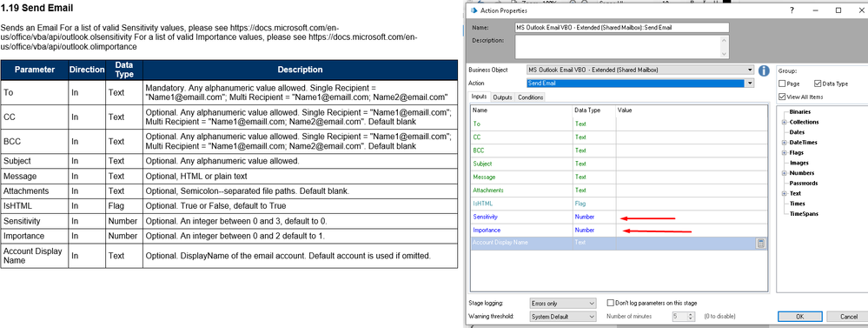Click the Account Display Name row in inputs
This screenshot has width=868, height=328.
619,243
